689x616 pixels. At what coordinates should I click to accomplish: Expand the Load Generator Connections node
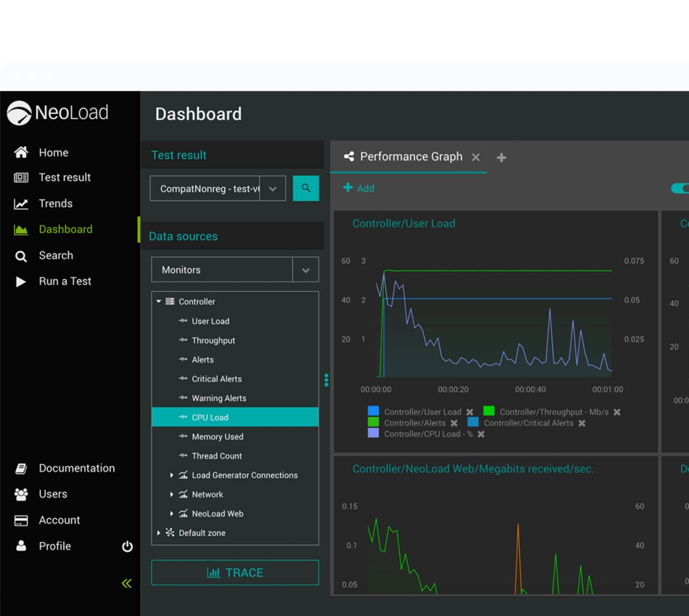tap(171, 475)
